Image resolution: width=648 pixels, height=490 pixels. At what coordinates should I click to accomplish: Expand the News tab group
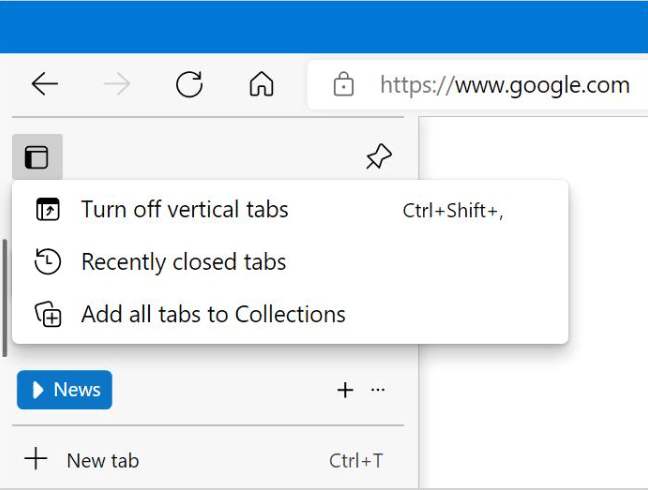click(x=38, y=390)
